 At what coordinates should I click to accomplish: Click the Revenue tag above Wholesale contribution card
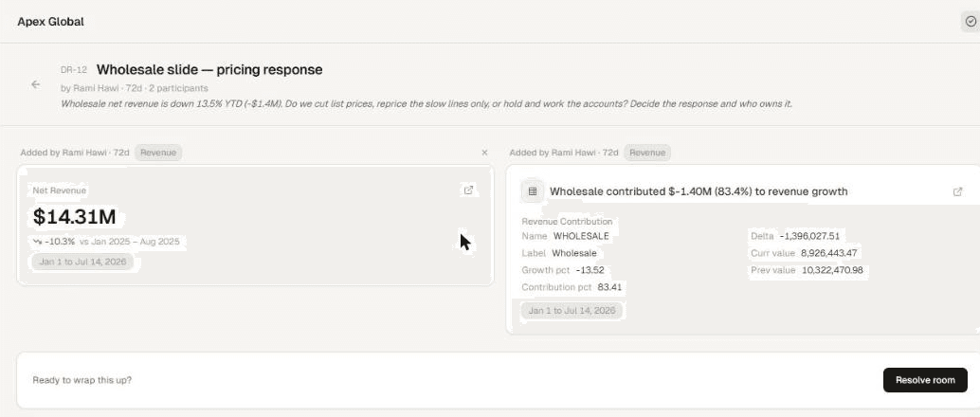click(x=647, y=153)
